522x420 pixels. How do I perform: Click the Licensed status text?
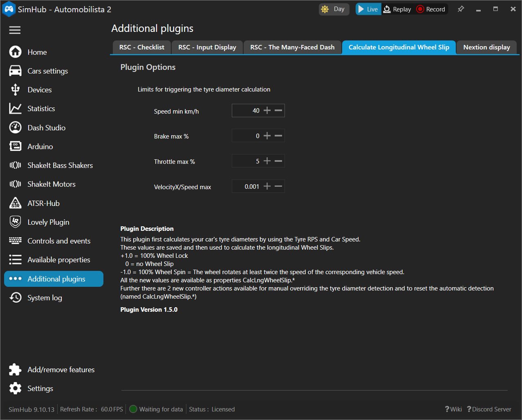(x=223, y=409)
